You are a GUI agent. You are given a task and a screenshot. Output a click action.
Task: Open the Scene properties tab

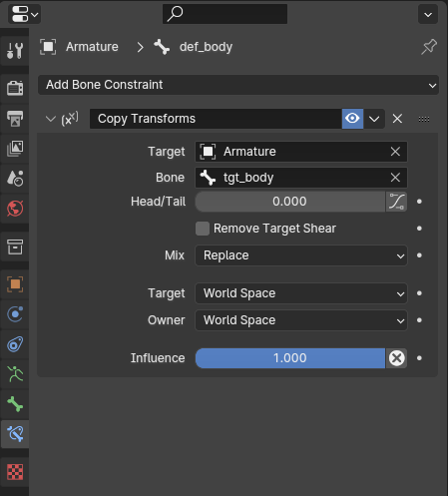15,179
